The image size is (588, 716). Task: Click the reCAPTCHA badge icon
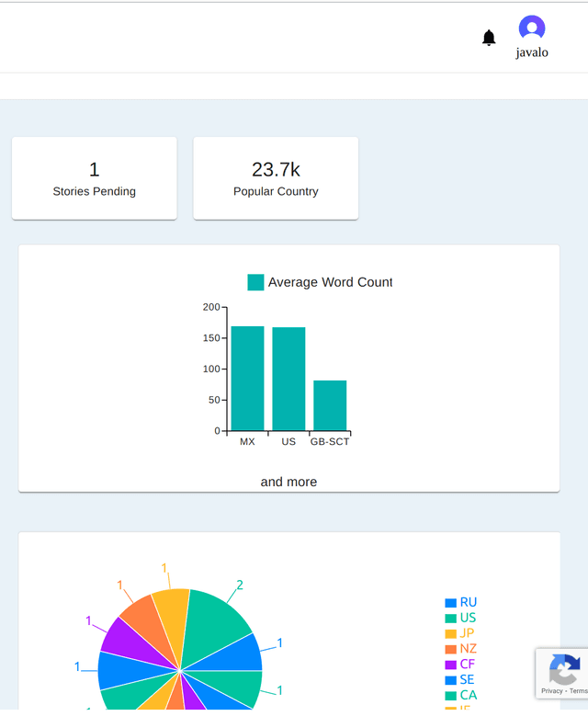[564, 670]
